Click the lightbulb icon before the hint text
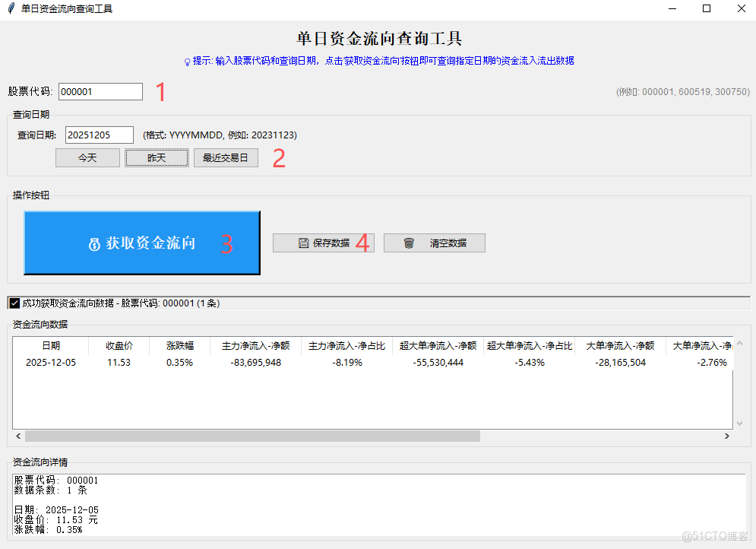Viewport: 756px width, 549px height. coord(187,61)
